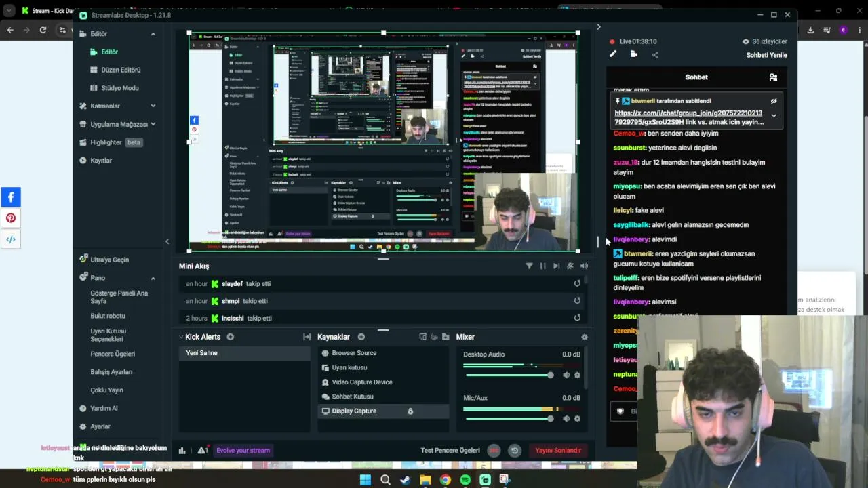
Task: Collapse the left navigation sidebar arrow
Action: (167, 241)
